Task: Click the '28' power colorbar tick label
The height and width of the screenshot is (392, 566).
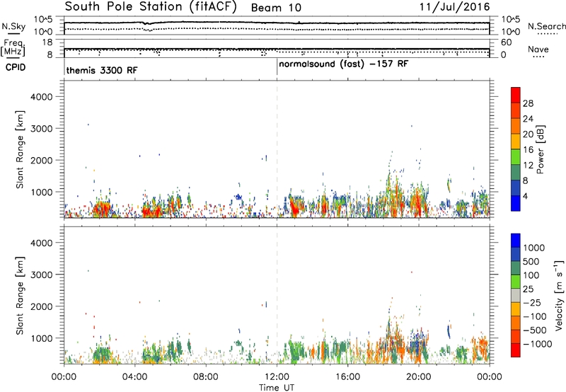Action: 528,103
